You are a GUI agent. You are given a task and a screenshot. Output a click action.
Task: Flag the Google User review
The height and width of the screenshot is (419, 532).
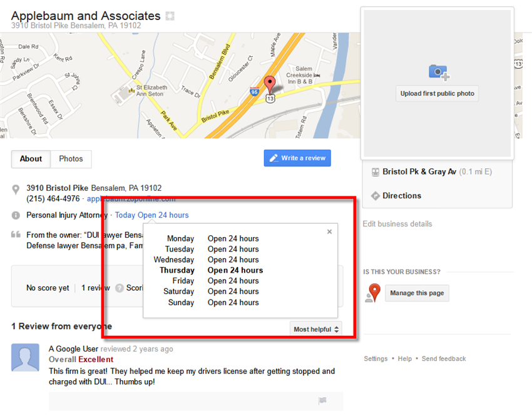pyautogui.click(x=322, y=400)
